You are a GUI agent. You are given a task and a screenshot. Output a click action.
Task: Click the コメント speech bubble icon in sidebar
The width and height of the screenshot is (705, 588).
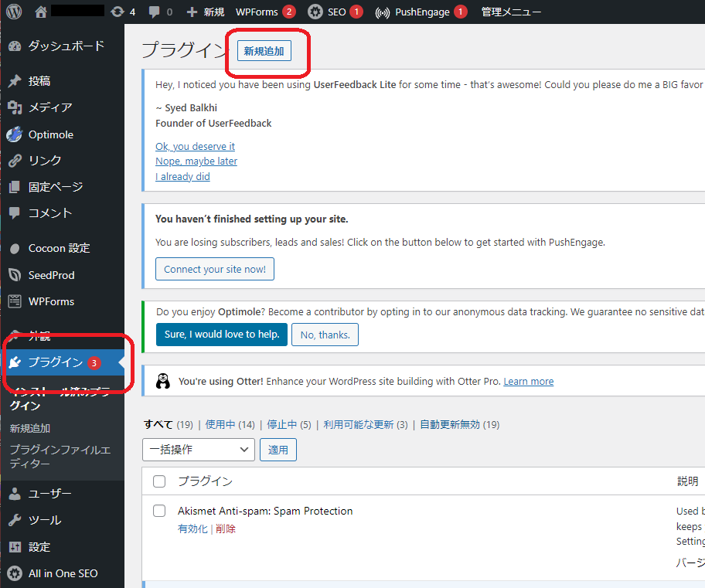[15, 213]
